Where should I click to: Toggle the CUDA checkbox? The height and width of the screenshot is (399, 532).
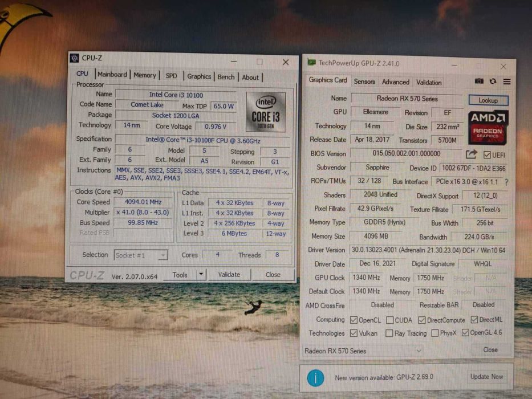(x=390, y=320)
